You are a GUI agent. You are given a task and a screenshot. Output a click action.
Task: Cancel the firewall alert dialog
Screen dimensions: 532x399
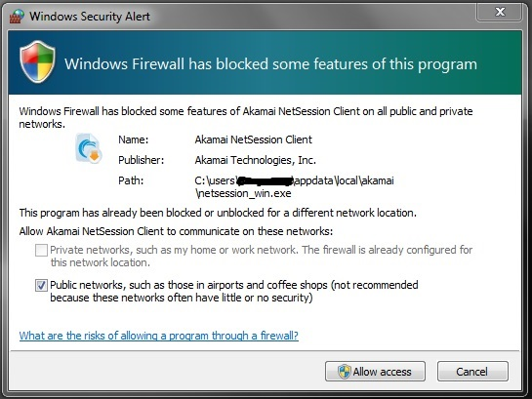point(472,372)
